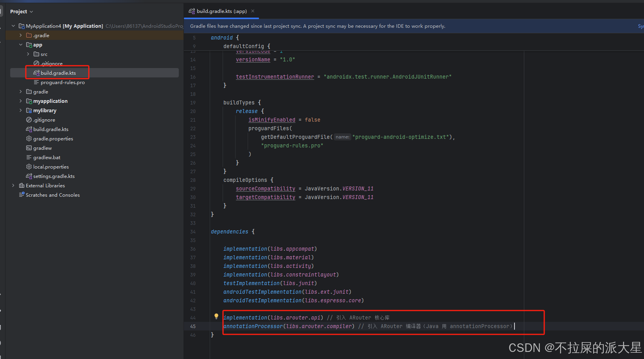Click the gear icon beside gradle.properties
Screen dimensions: 644x359
[29, 138]
